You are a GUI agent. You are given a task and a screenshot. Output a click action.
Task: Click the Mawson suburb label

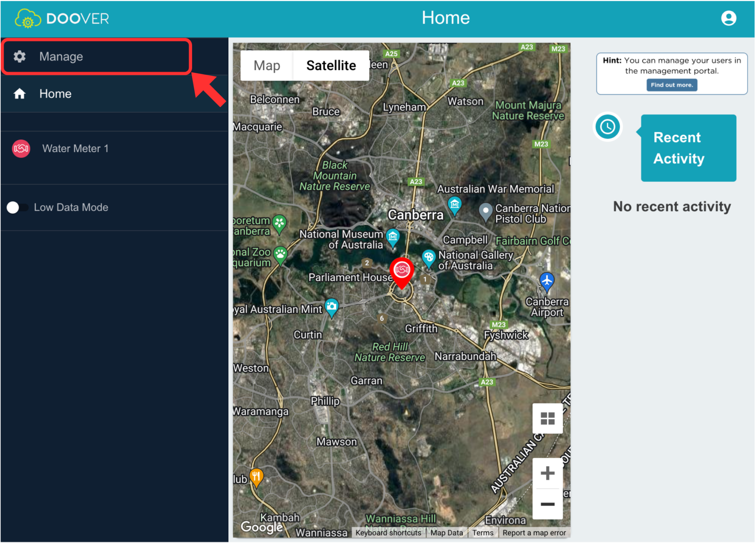[337, 442]
